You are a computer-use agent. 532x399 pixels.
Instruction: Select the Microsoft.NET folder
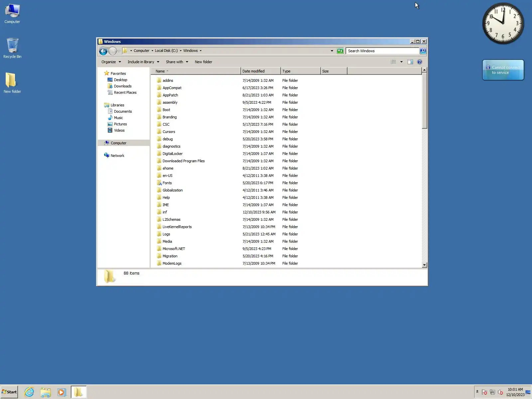pyautogui.click(x=174, y=249)
